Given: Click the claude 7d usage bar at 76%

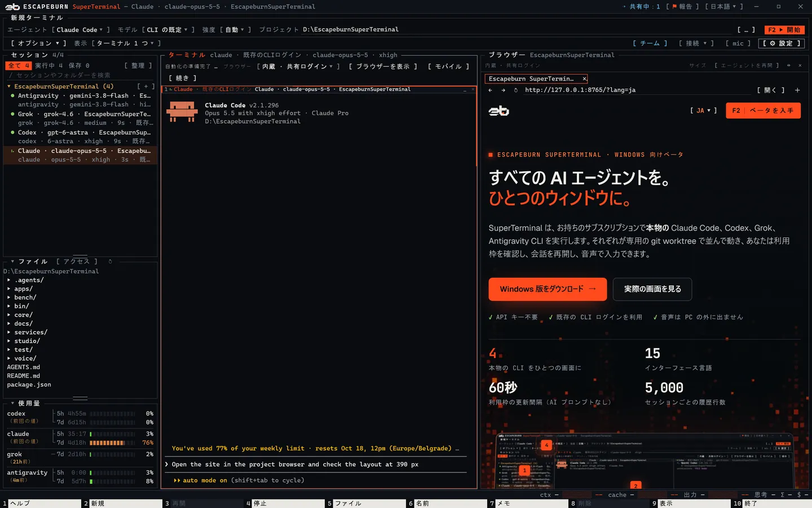Looking at the screenshot, I should (x=113, y=443).
